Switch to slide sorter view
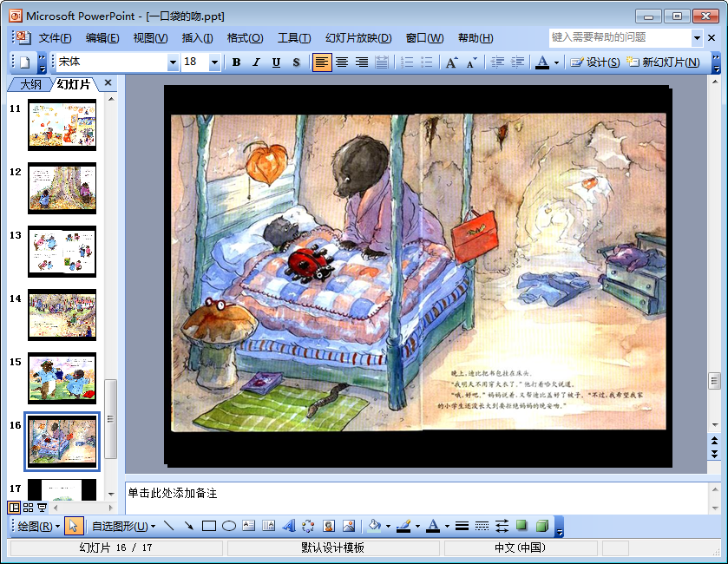Image resolution: width=728 pixels, height=564 pixels. [x=29, y=508]
